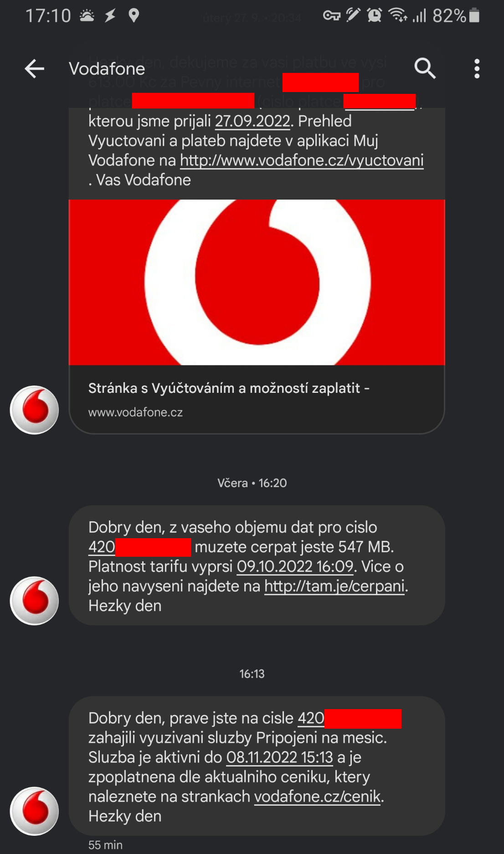
Task: Open the tam.je/cerpani link
Action: point(334,586)
